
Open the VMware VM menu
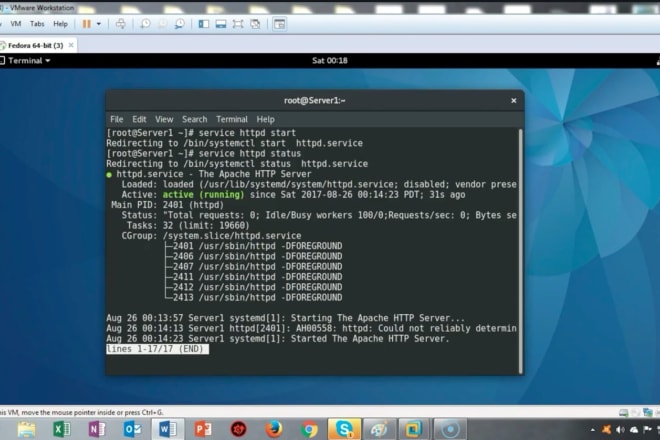coord(16,24)
